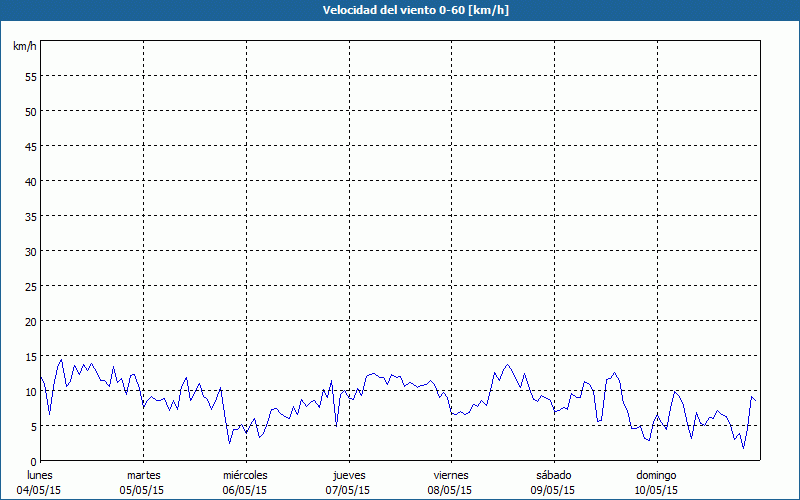Select the 'miércoles' day label
This screenshot has width=800, height=500.
(245, 475)
